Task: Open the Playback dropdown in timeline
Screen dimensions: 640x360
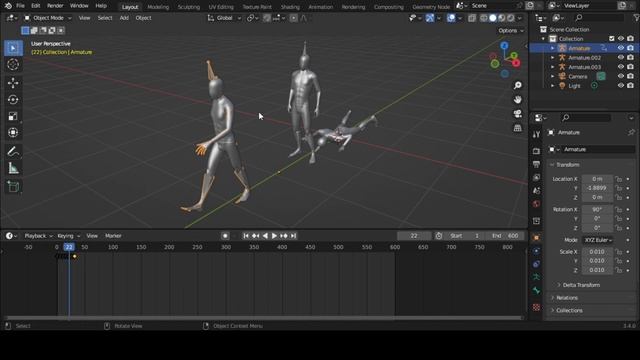Action: [38, 236]
